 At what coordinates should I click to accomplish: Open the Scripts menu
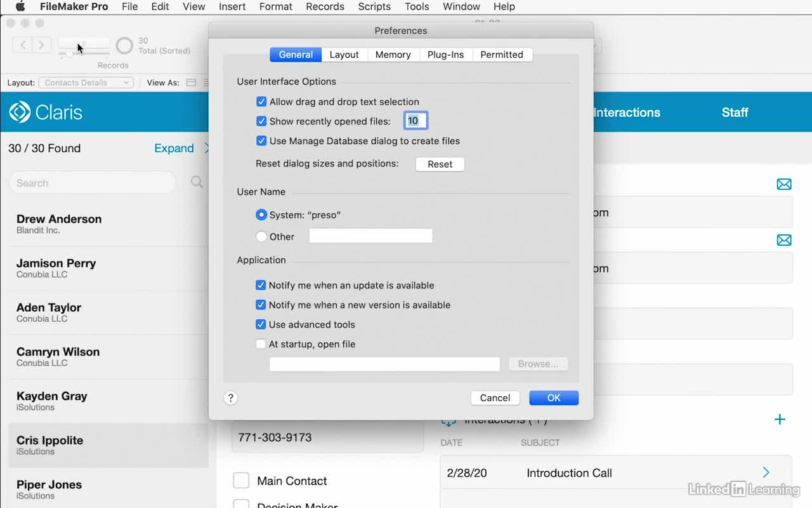point(374,6)
